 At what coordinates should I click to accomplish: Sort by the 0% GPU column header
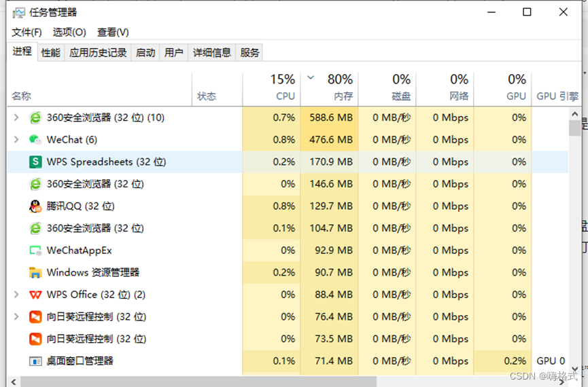(502, 89)
